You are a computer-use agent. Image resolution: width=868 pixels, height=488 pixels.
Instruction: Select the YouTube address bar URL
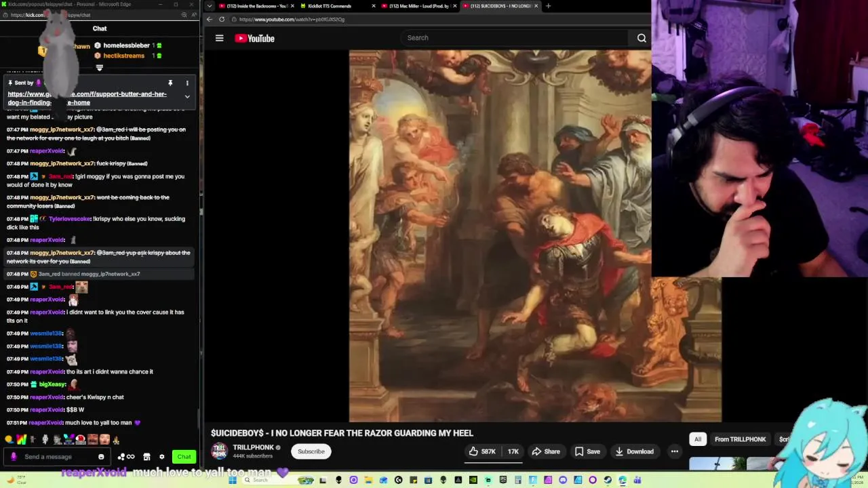(x=292, y=19)
